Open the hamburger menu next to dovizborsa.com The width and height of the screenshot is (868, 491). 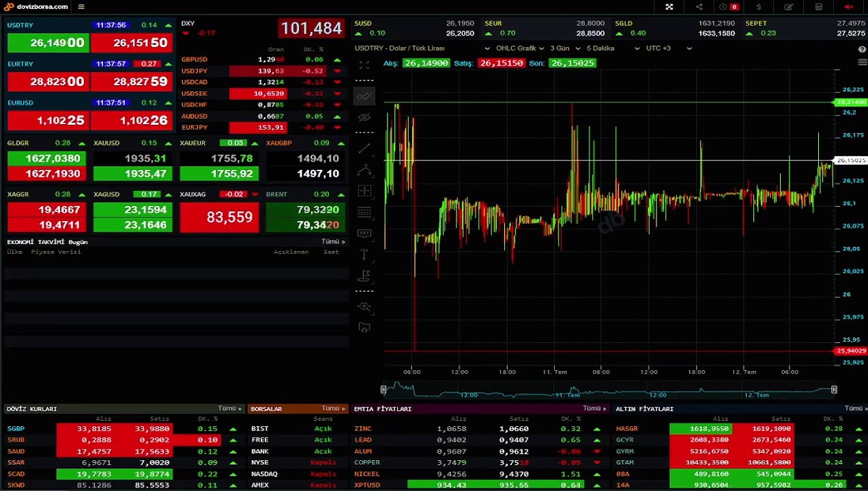(81, 7)
